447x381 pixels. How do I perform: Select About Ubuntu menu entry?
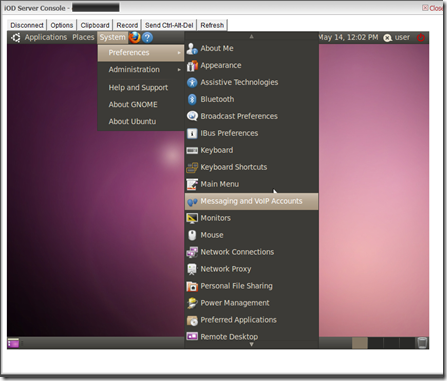pyautogui.click(x=141, y=122)
